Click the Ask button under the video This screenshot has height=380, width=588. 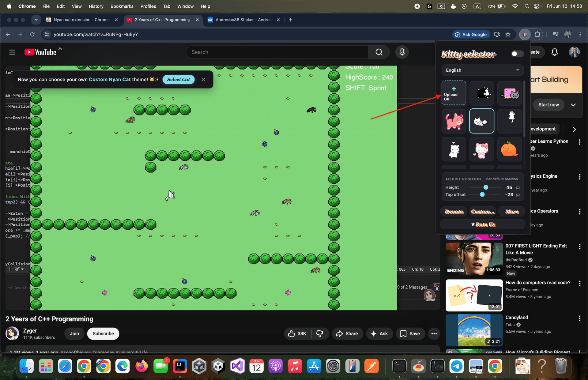(379, 333)
